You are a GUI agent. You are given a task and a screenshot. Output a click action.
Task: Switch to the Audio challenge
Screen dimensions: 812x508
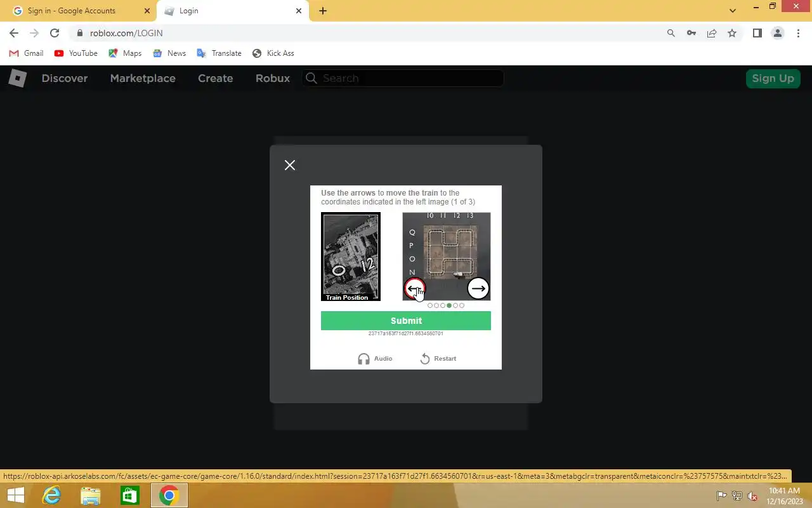tap(375, 359)
